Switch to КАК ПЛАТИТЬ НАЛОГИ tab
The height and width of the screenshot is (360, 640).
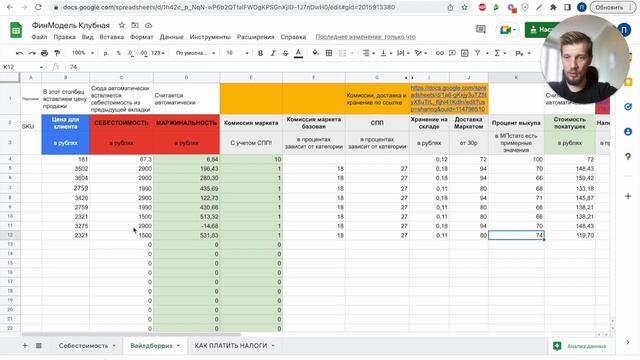(x=234, y=346)
